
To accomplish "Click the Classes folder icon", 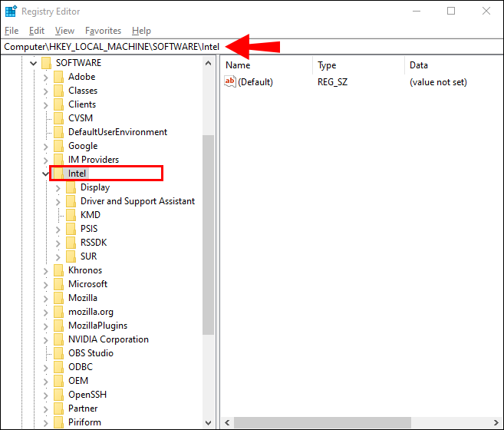I will (x=58, y=91).
